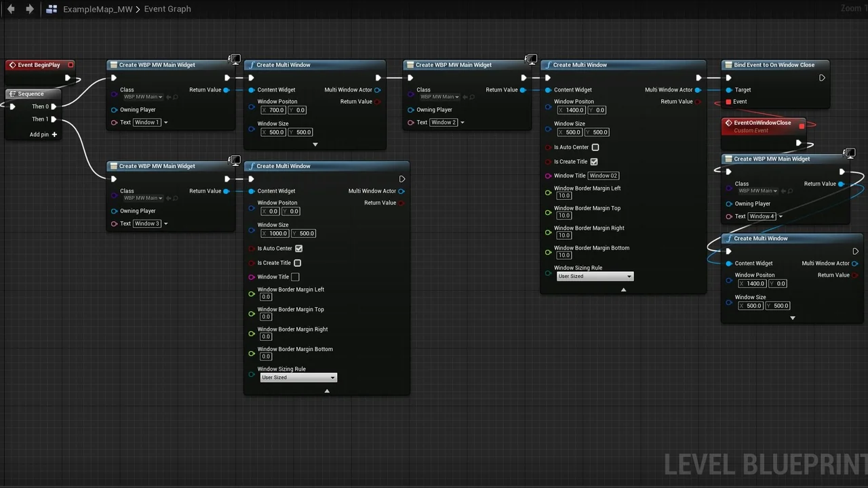Click the blueprint grid icon in the breadcrumb bar
The image size is (868, 488).
52,9
